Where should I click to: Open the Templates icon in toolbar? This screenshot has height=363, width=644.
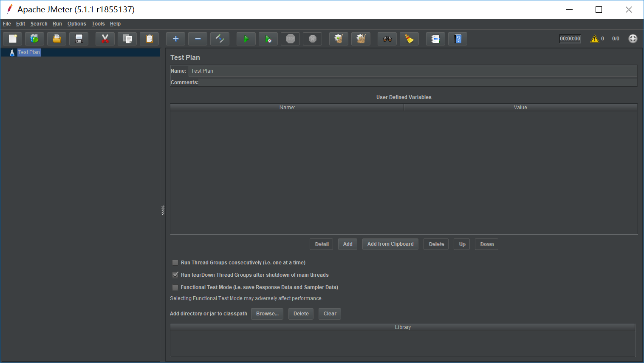pos(35,39)
